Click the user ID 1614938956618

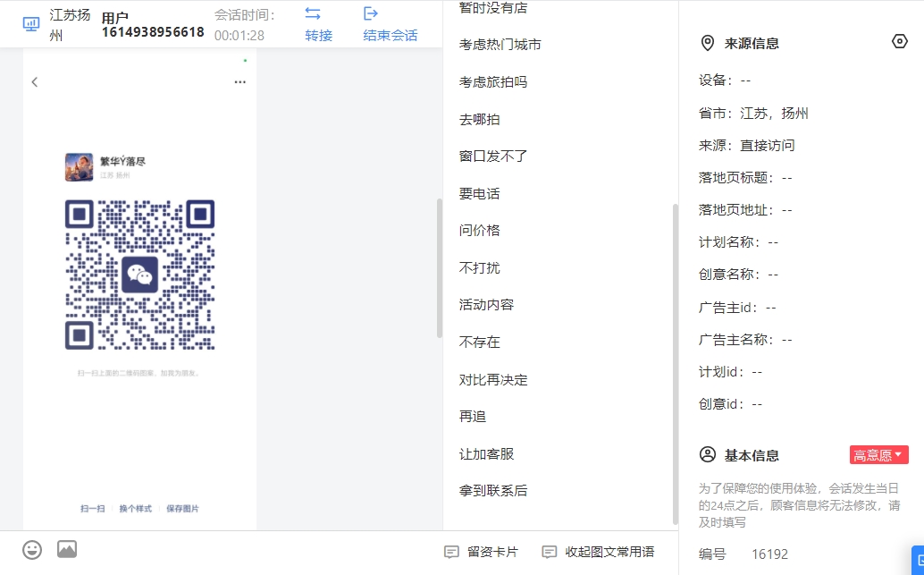pos(153,32)
